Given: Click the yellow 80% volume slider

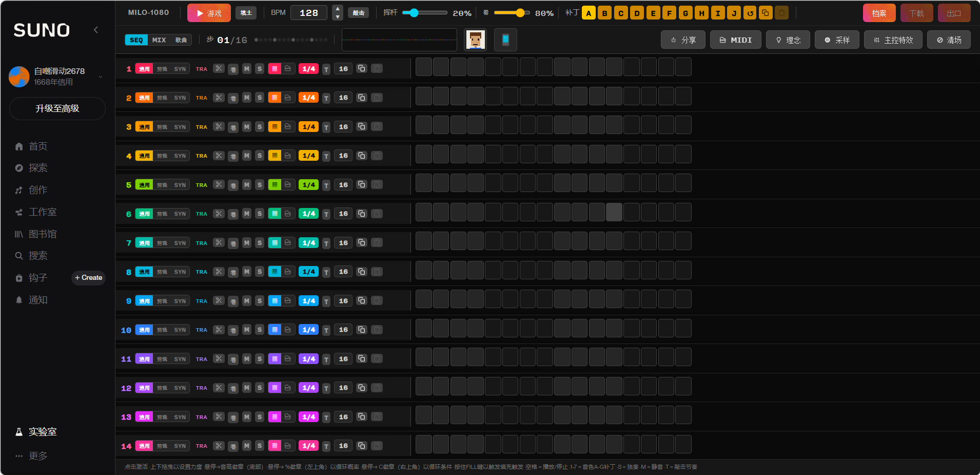Looking at the screenshot, I should [512, 13].
